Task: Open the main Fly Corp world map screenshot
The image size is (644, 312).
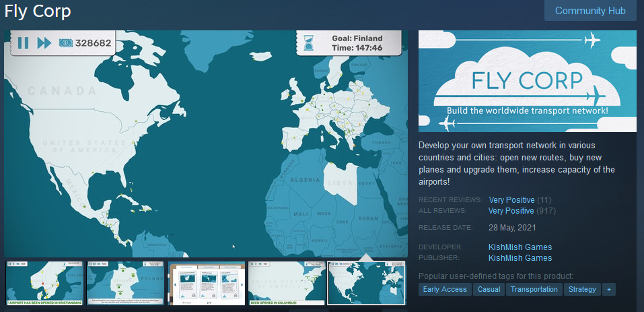Action: point(206,144)
